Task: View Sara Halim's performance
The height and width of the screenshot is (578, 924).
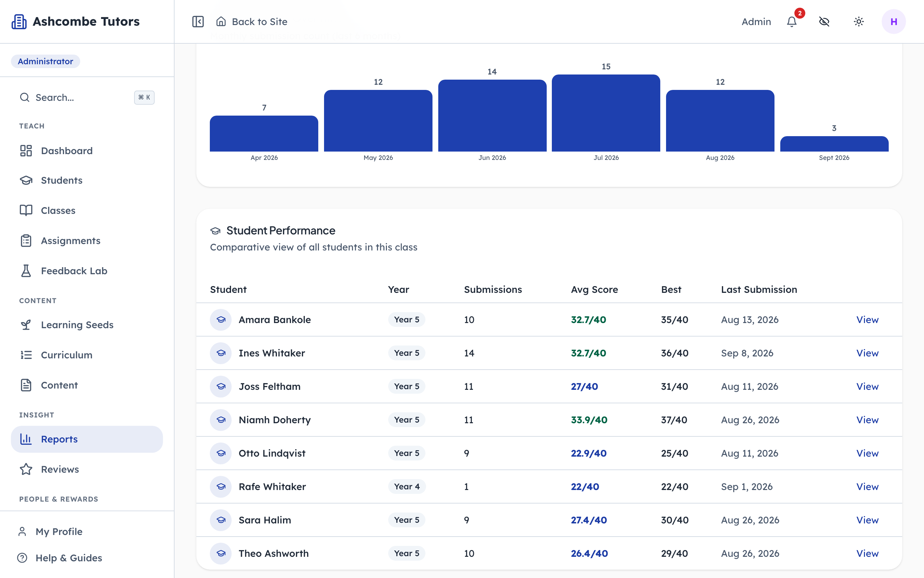Action: [x=867, y=520]
